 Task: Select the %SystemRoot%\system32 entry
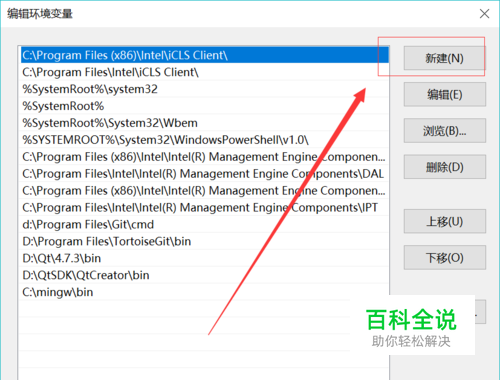[204, 89]
